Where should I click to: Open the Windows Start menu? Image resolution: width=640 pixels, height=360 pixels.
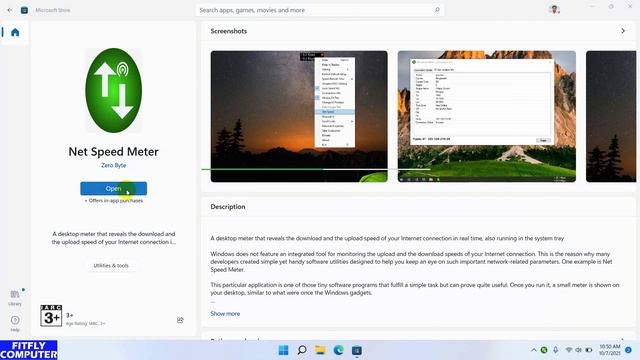pos(283,350)
